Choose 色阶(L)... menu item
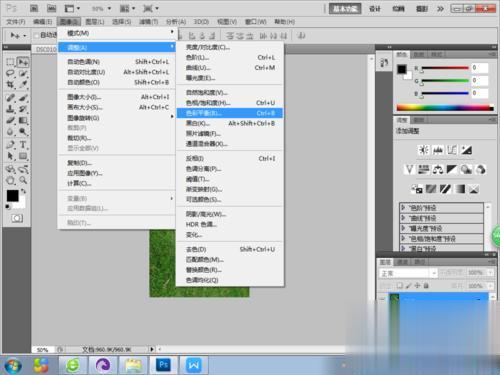The width and height of the screenshot is (500, 375). click(230, 57)
